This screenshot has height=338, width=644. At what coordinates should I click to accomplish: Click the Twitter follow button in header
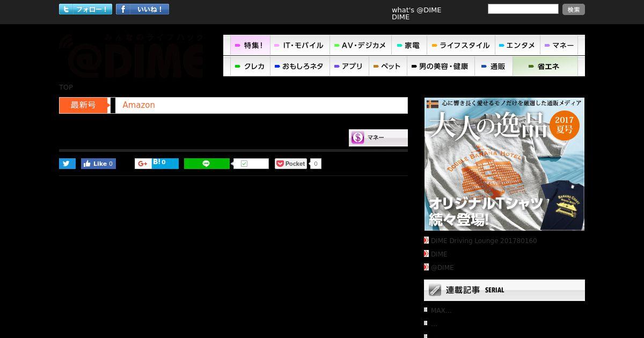85,9
